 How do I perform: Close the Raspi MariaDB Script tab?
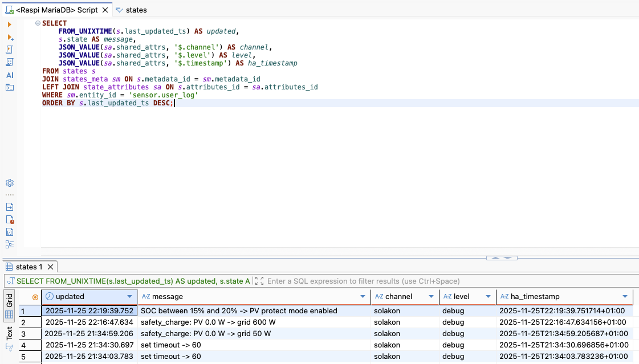pos(105,10)
